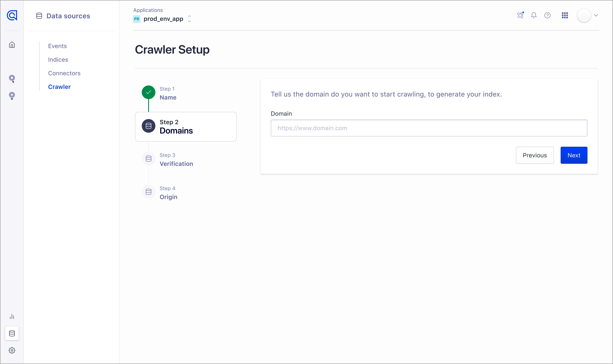Open the Home page from the sidebar
This screenshot has height=364, width=613.
[x=11, y=45]
